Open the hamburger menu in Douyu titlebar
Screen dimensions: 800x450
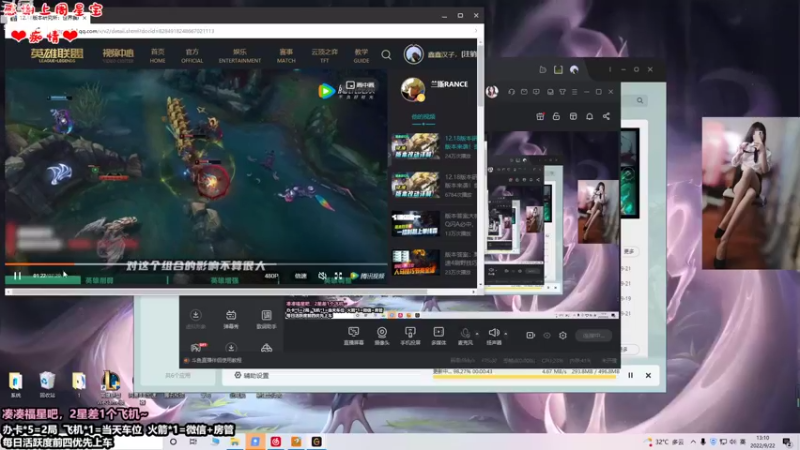(574, 92)
